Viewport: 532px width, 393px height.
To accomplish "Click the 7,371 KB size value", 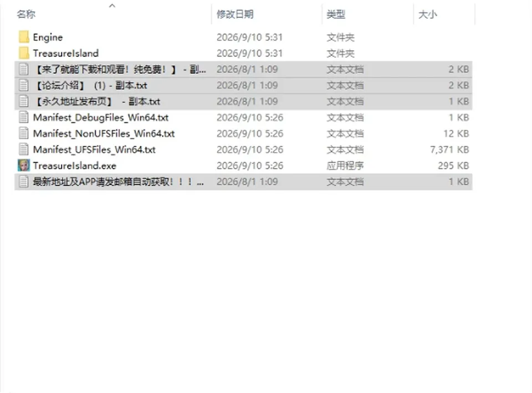I will coord(449,149).
